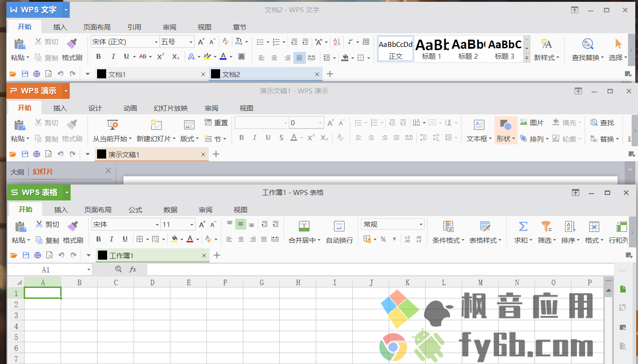Apply the 标题 1 style in WPS 文字
Screen dimensions: 638x364
(x=432, y=49)
